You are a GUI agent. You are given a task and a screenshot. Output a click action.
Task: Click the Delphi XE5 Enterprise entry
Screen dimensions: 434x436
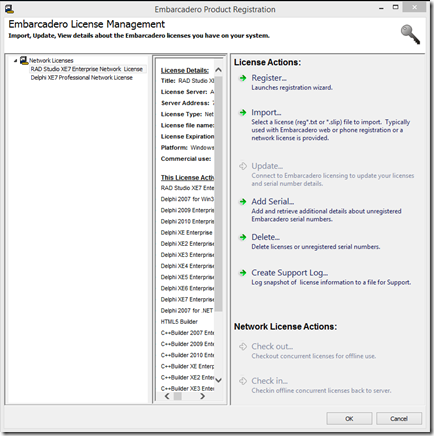tap(187, 277)
